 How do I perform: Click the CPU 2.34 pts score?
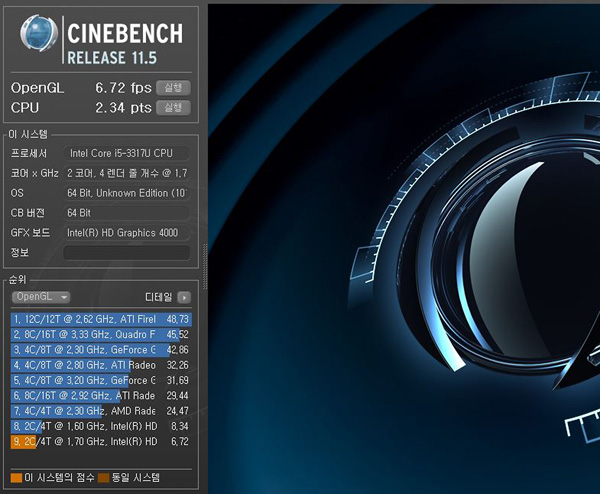pos(123,108)
